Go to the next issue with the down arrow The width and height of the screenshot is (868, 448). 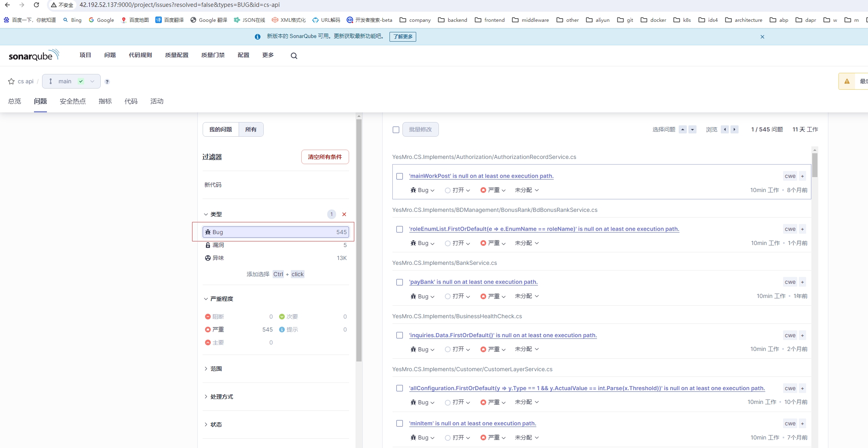pos(692,129)
